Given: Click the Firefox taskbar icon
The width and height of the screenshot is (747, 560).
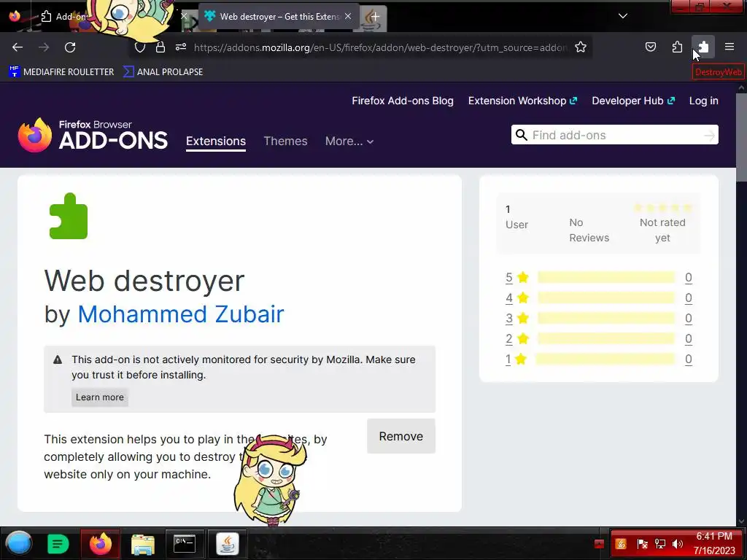Looking at the screenshot, I should (100, 544).
